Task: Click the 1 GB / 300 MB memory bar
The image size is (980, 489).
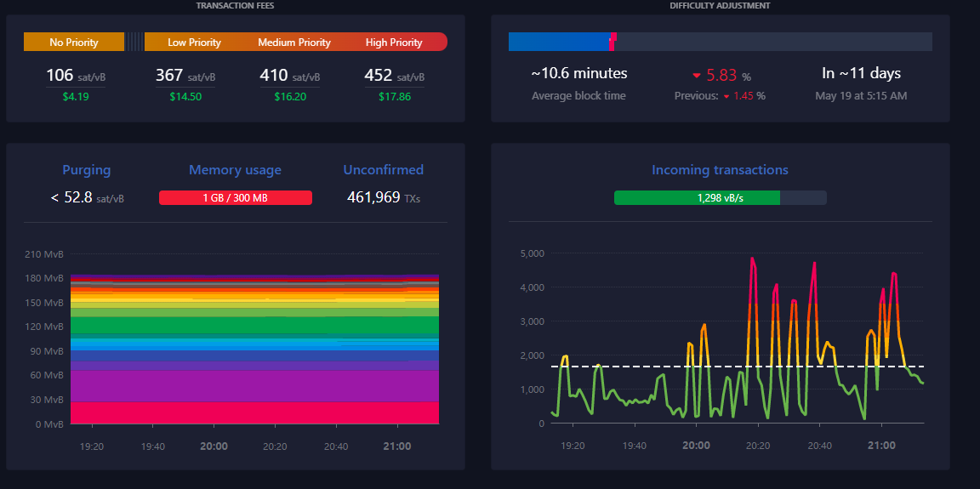Action: coord(236,198)
